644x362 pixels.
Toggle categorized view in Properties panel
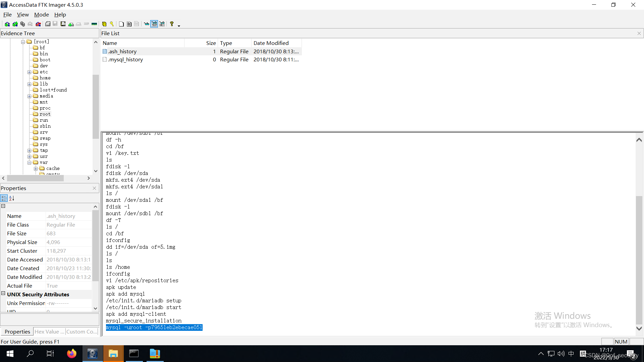(4, 198)
